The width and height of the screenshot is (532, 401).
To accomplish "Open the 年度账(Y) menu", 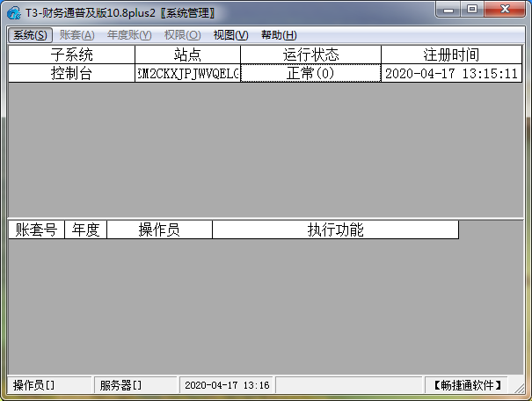I will click(129, 35).
